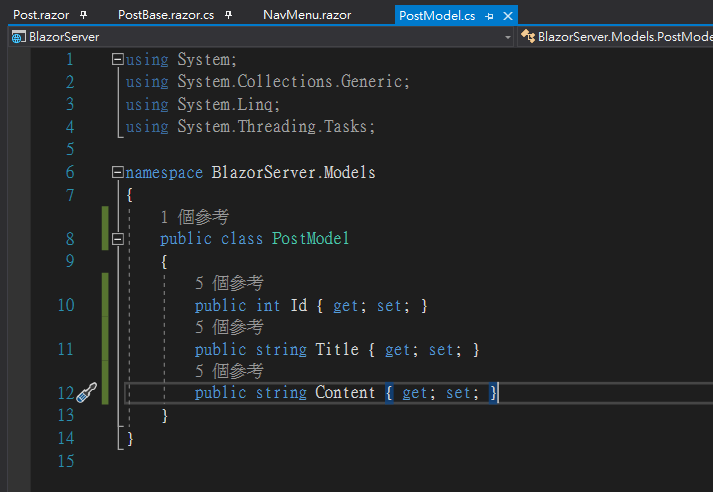Click the Id property name
This screenshot has height=492, width=713.
point(299,305)
